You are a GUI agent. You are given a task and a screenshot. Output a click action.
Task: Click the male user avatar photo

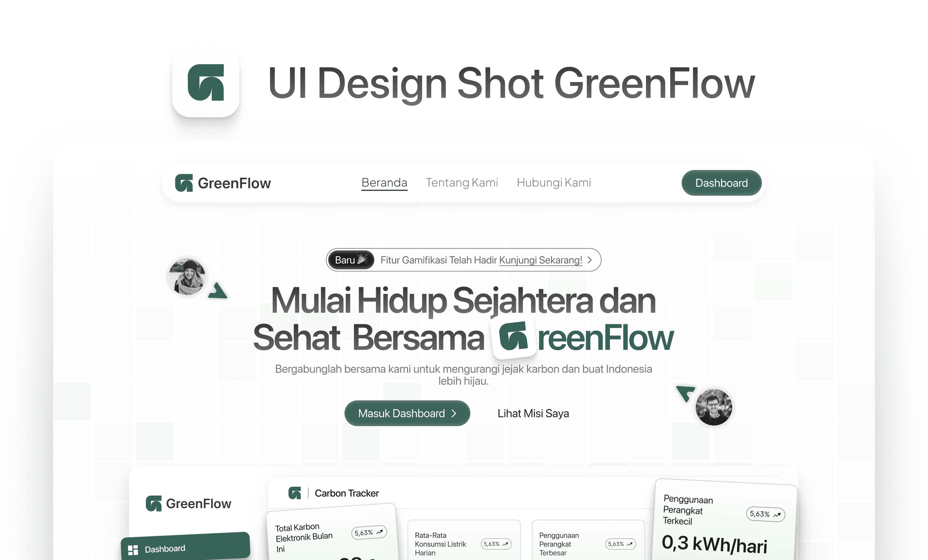(715, 408)
